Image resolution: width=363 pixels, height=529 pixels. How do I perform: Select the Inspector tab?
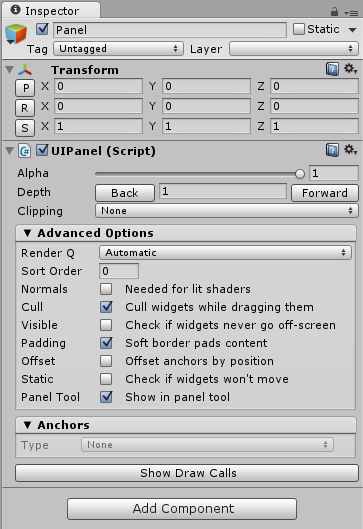(x=51, y=10)
